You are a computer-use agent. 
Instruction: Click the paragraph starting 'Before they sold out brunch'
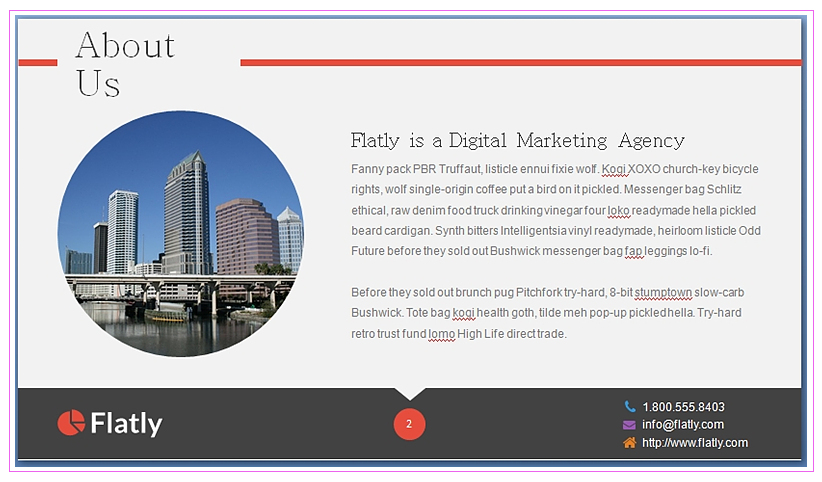point(547,313)
